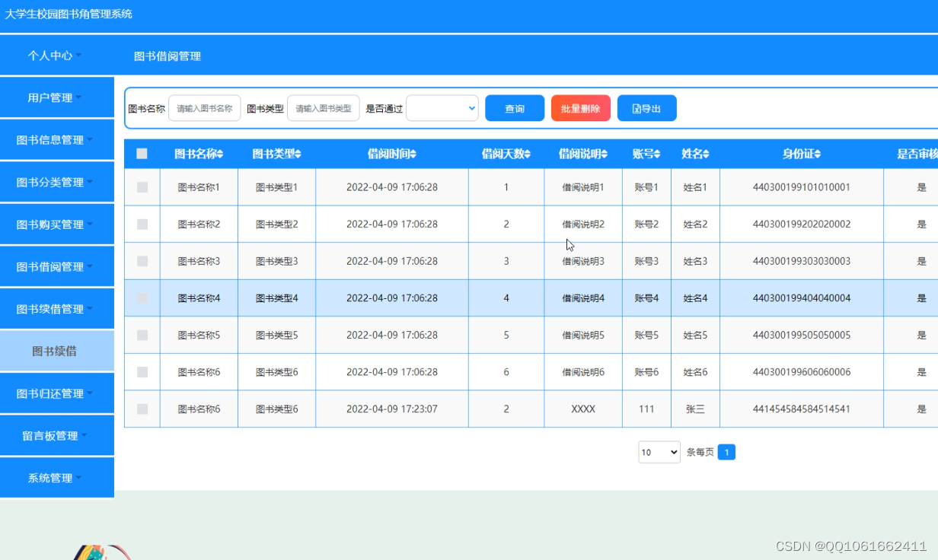Click the 图书名称 search input field

[204, 107]
